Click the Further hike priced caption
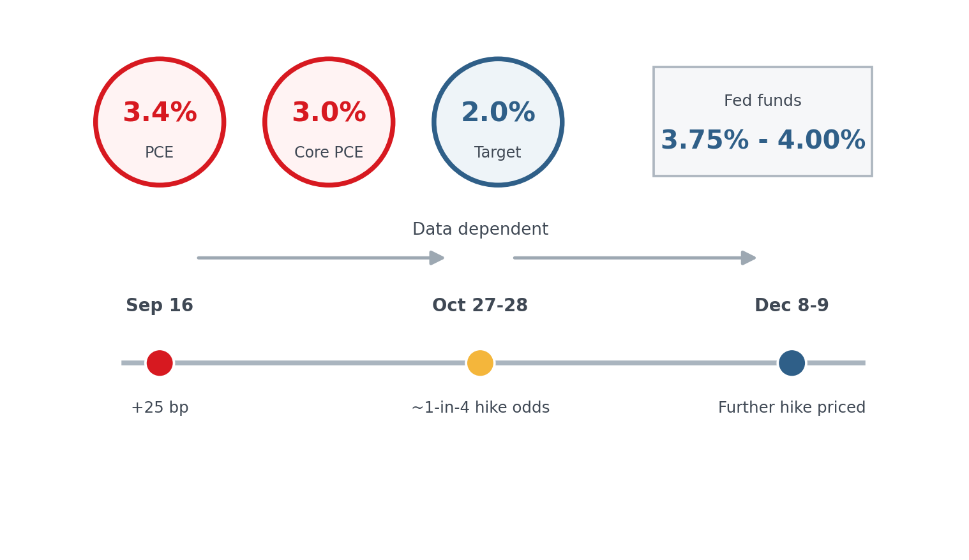969x560 pixels. [792, 408]
